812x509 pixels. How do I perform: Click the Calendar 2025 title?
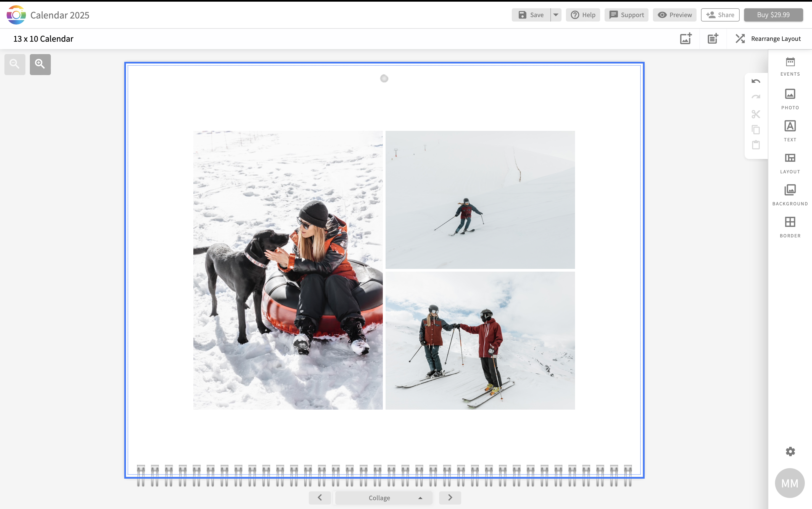(60, 15)
